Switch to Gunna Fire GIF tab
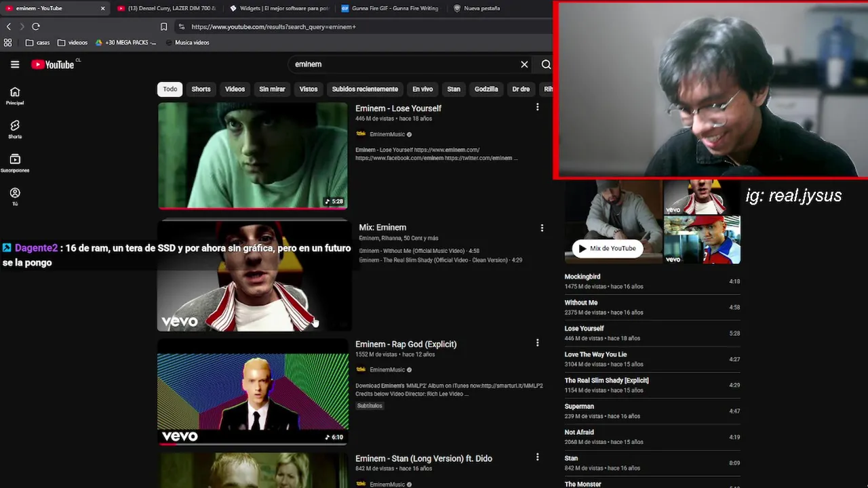Image resolution: width=868 pixels, height=488 pixels. 390,8
